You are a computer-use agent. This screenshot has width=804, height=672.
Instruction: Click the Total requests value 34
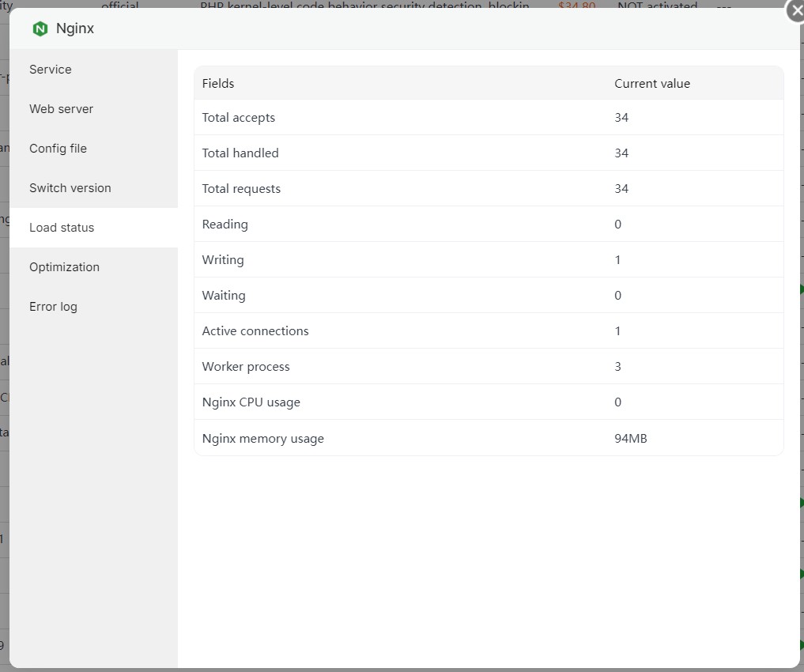(x=621, y=189)
